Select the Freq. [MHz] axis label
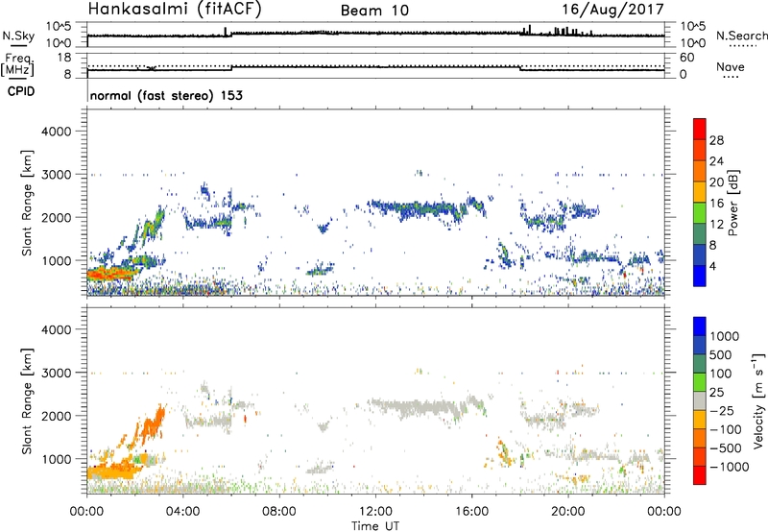Image resolution: width=768 pixels, height=532 pixels. [x=18, y=64]
